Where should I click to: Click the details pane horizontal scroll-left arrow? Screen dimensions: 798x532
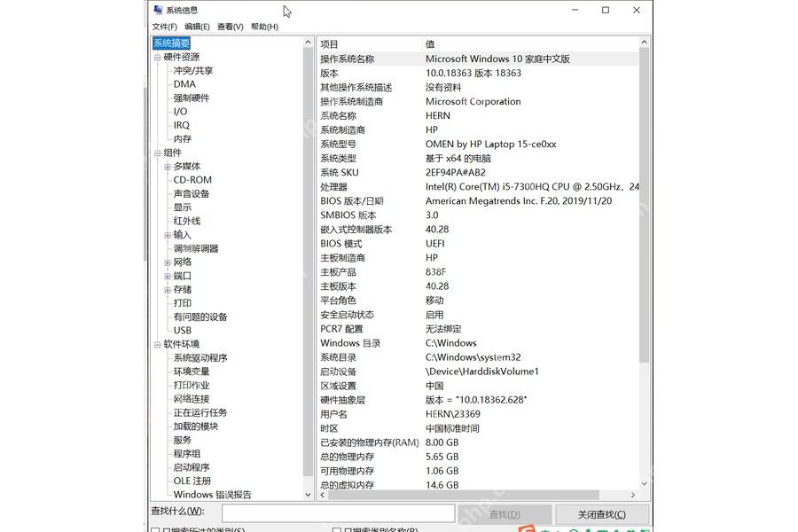(323, 495)
